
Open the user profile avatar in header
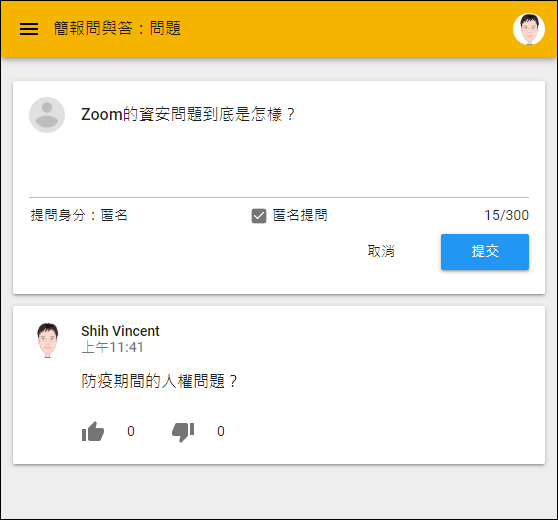click(529, 29)
